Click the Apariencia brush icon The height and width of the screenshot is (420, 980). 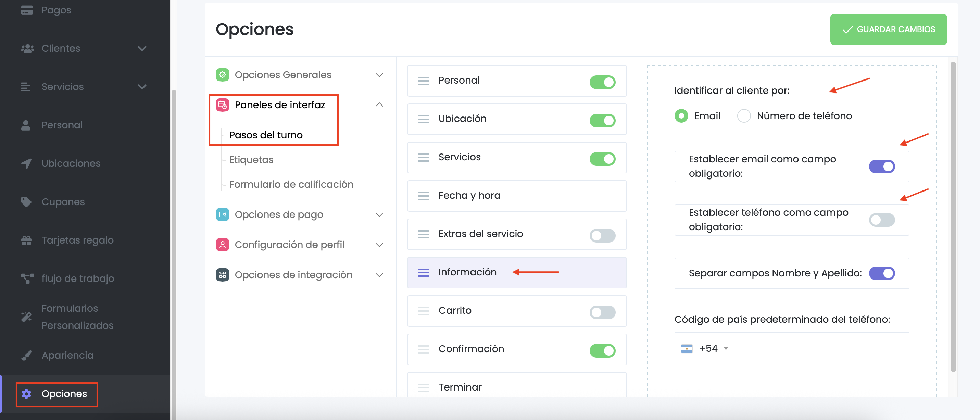pos(26,355)
